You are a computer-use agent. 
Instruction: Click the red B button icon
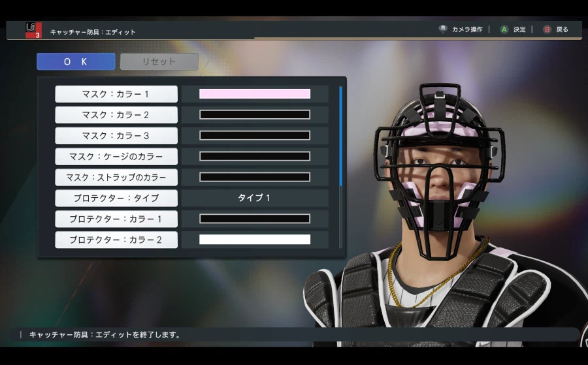coord(547,29)
